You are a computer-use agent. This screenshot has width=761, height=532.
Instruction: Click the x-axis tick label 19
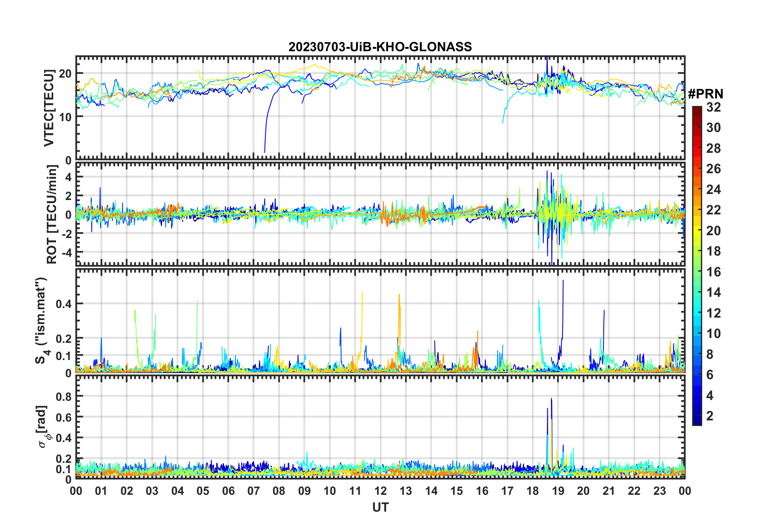pos(558,491)
